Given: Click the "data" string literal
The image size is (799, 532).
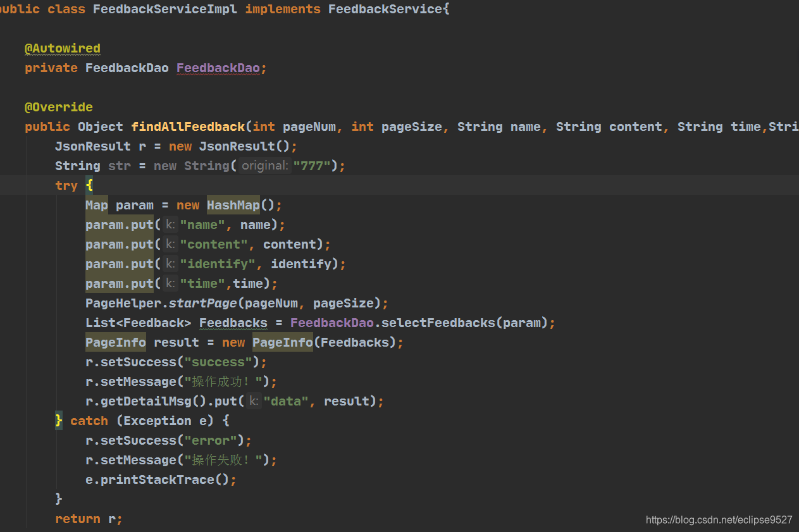Looking at the screenshot, I should pyautogui.click(x=286, y=401).
